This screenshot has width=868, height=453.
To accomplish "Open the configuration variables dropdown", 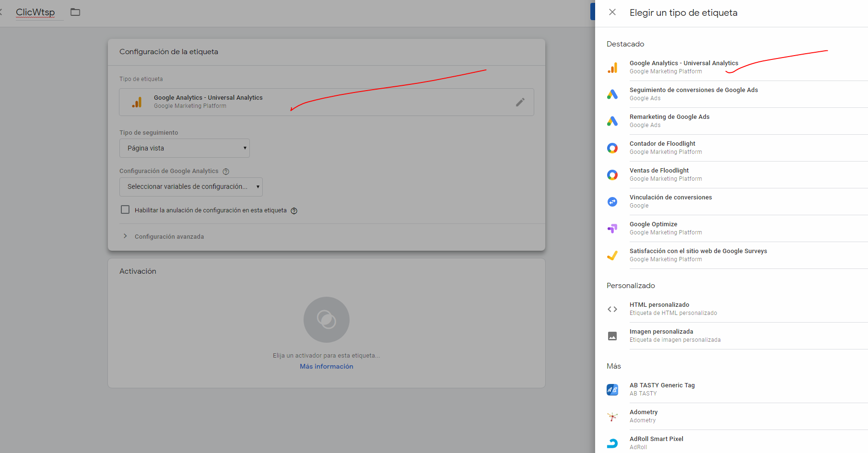I will click(191, 186).
